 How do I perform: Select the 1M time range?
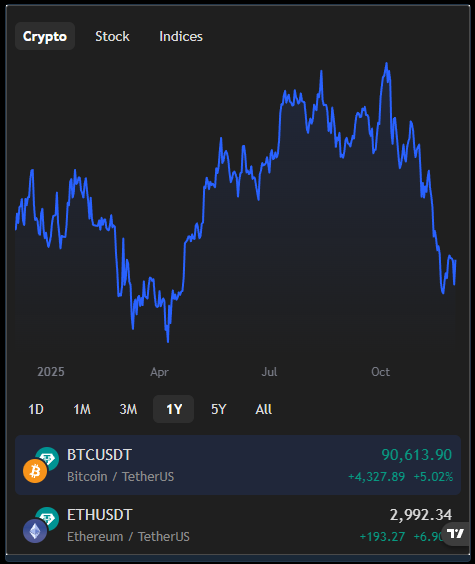[82, 409]
